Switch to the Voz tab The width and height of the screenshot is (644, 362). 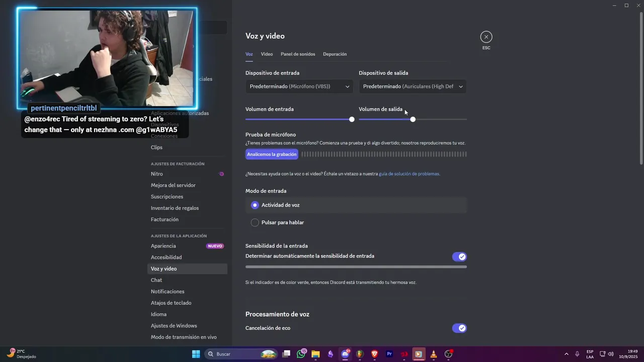click(249, 54)
